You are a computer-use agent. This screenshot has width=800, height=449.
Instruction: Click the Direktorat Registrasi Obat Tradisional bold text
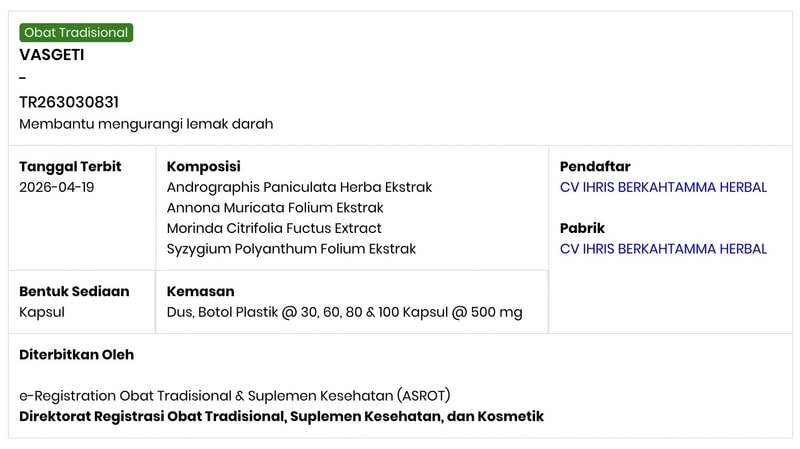click(282, 417)
